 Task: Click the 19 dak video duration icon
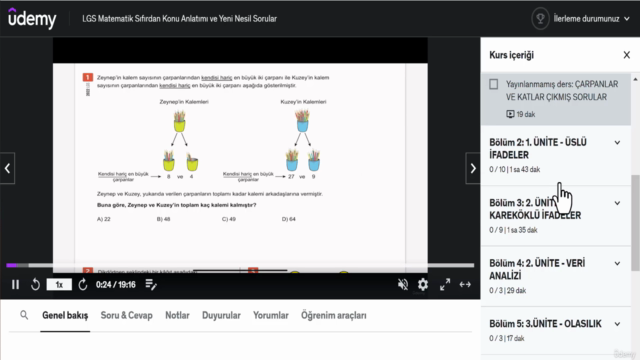(510, 114)
